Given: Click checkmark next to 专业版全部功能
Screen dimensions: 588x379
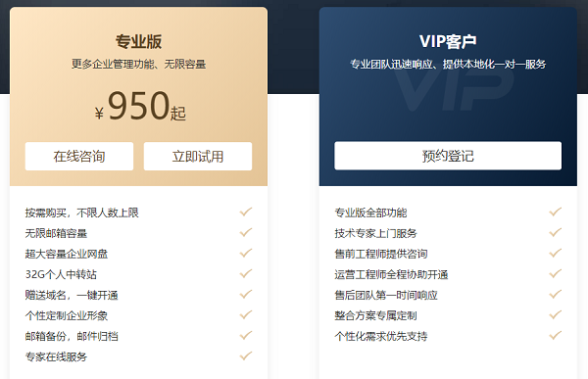Looking at the screenshot, I should [x=556, y=213].
